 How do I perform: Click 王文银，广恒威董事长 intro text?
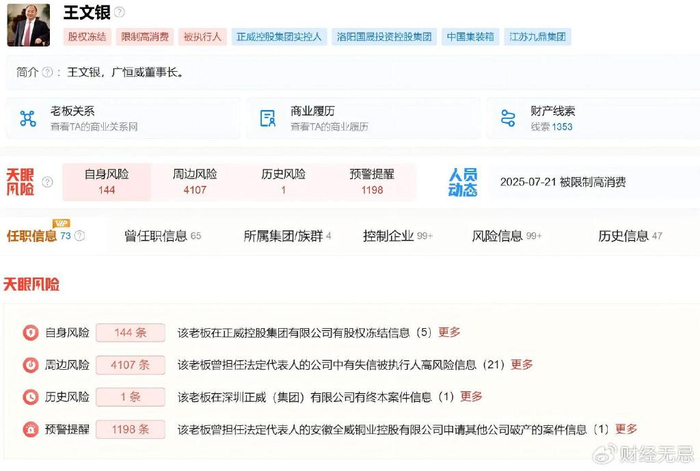(x=125, y=72)
